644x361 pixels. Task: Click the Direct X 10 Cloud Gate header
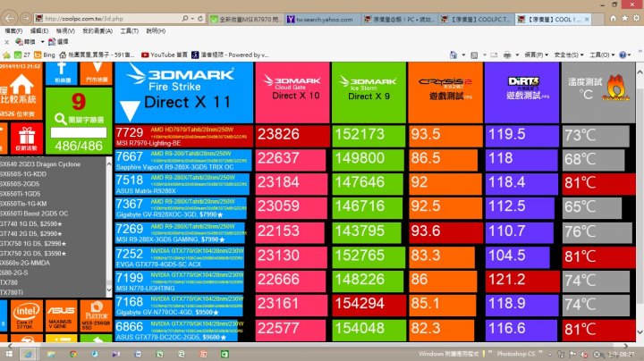pyautogui.click(x=292, y=92)
